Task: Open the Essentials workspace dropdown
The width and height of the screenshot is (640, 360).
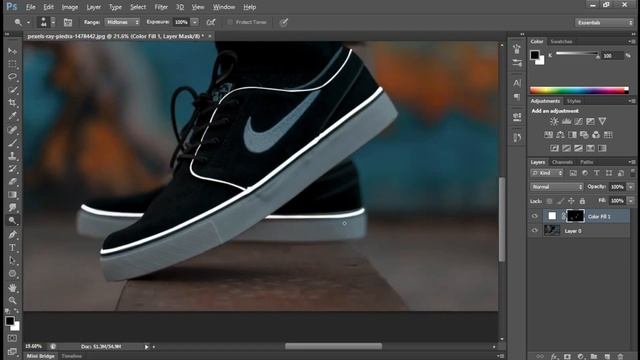Action: [604, 22]
